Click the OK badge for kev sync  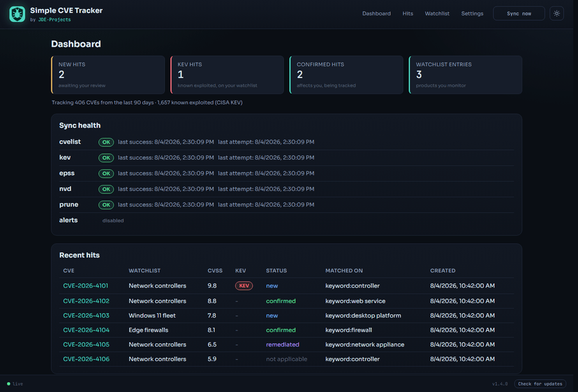106,158
